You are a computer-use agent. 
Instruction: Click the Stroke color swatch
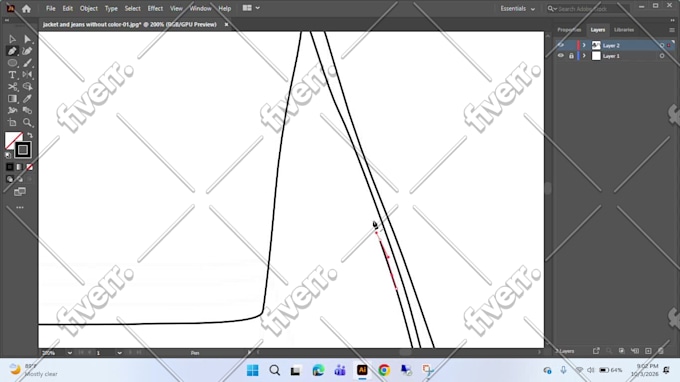pyautogui.click(x=23, y=150)
